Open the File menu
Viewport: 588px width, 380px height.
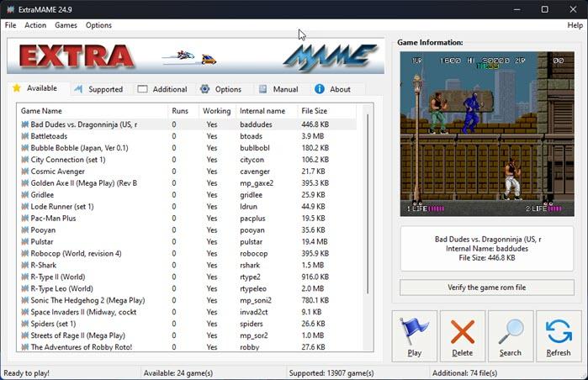(x=10, y=25)
